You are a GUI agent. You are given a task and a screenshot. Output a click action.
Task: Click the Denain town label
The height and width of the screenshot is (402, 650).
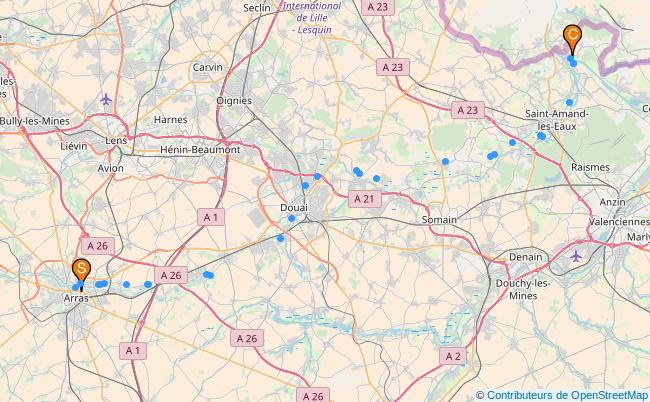[526, 257]
